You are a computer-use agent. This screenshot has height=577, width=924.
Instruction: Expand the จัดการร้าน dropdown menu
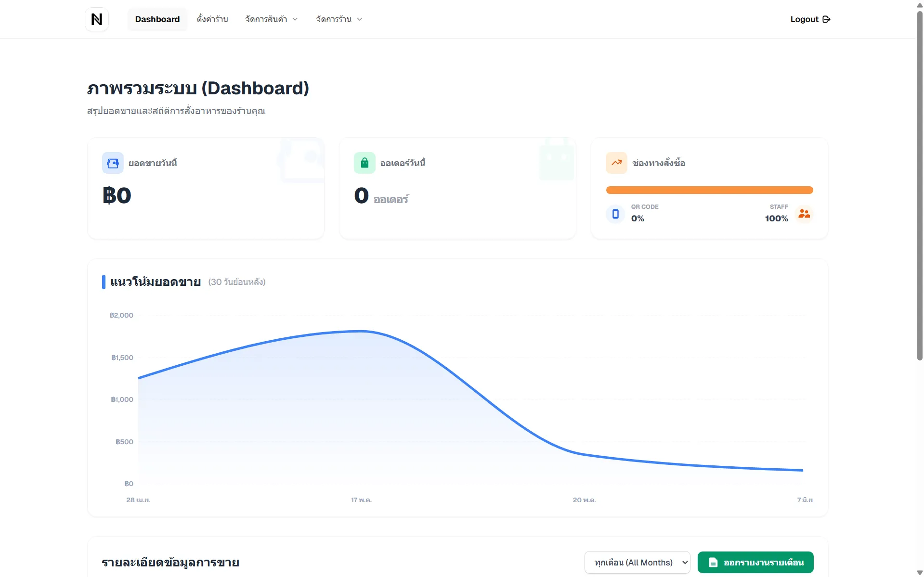click(339, 19)
